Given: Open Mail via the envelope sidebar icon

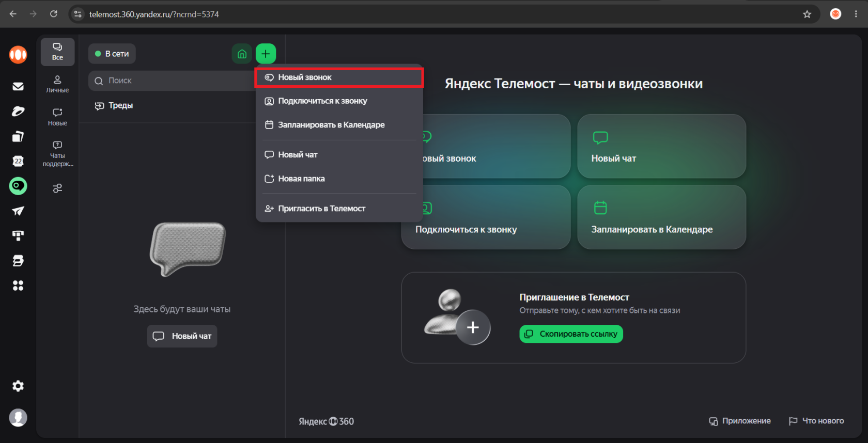Looking at the screenshot, I should tap(18, 86).
